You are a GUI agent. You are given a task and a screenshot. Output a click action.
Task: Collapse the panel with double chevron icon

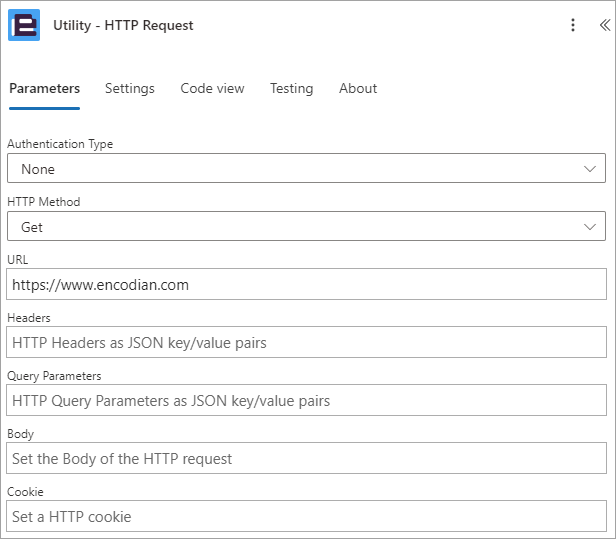pyautogui.click(x=605, y=25)
